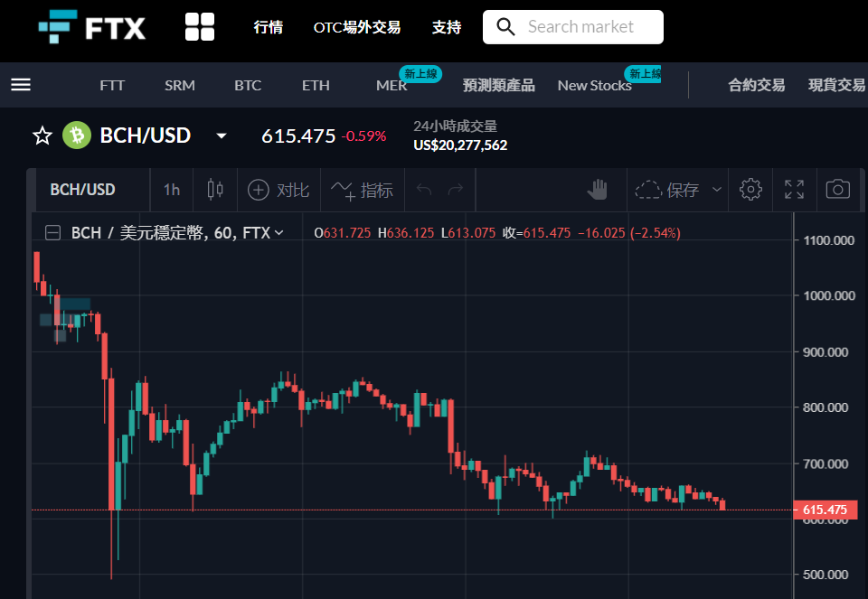Open the 1h interval dropdown
Viewport: 868px width, 599px height.
[172, 190]
